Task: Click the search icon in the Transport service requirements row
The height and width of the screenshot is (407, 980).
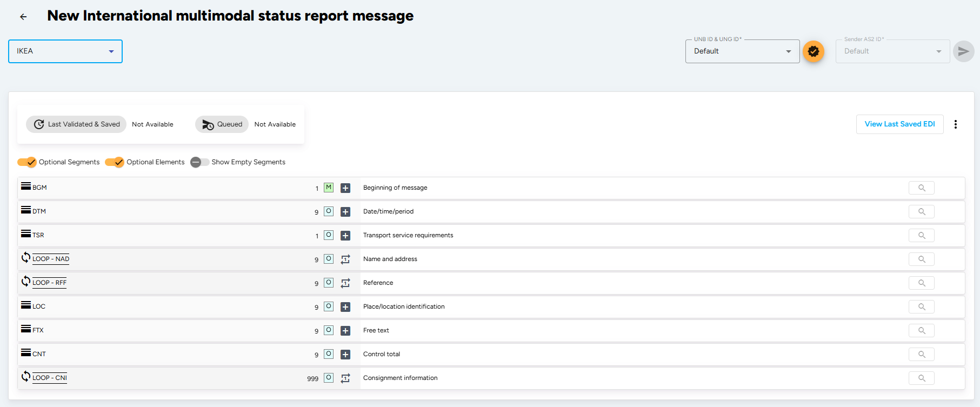Action: (x=922, y=236)
